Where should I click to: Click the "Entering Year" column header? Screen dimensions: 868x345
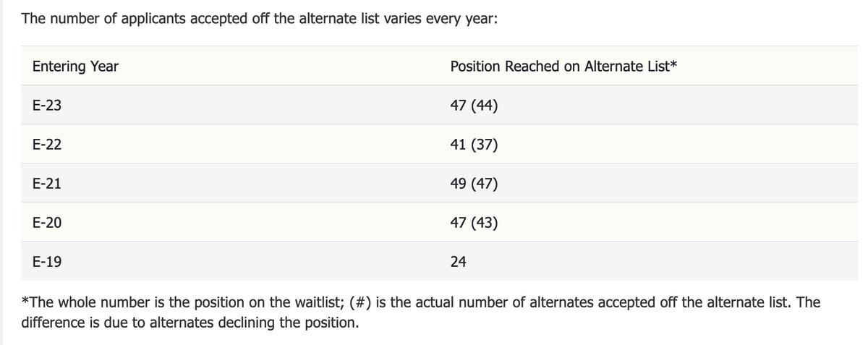[x=75, y=67]
